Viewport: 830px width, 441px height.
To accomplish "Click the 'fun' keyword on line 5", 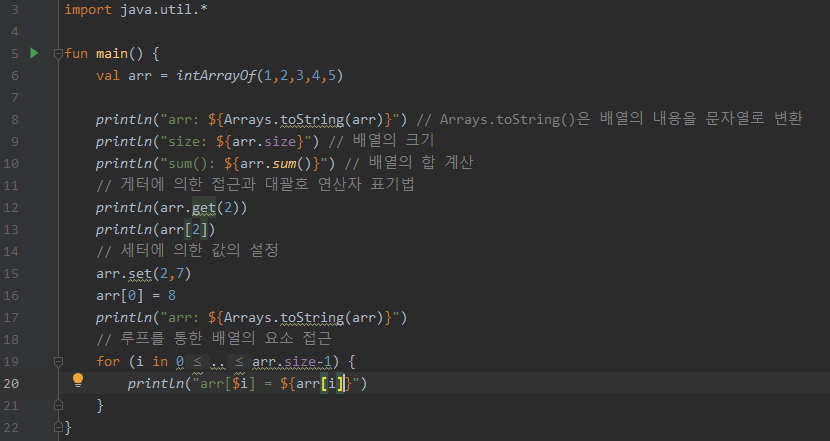I will 76,53.
